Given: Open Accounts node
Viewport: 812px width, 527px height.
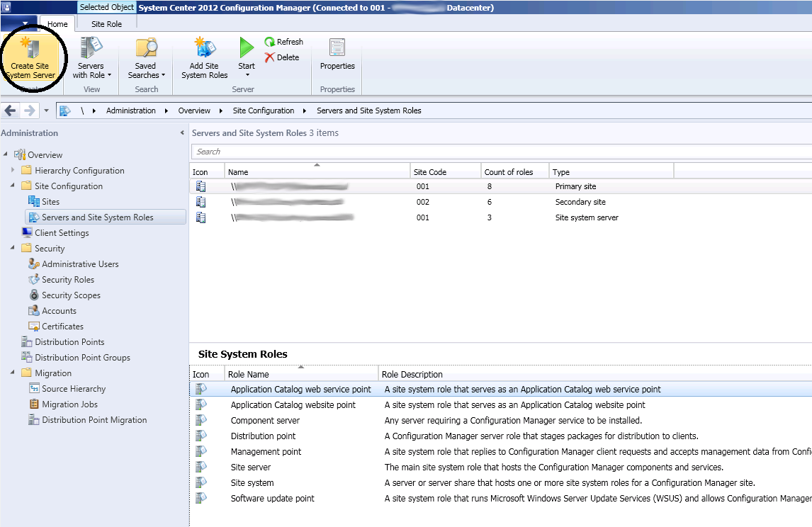Looking at the screenshot, I should [x=52, y=311].
